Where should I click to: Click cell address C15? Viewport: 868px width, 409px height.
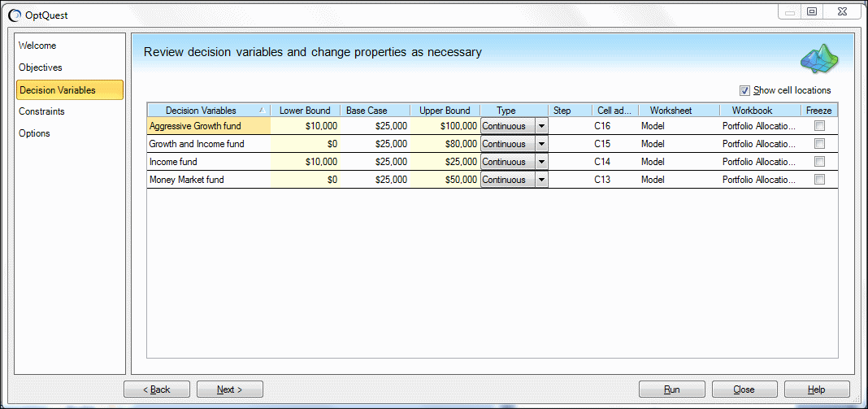[x=615, y=144]
